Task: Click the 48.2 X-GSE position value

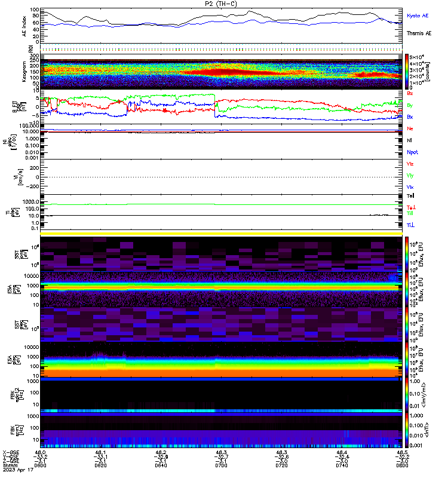Action: [161, 452]
